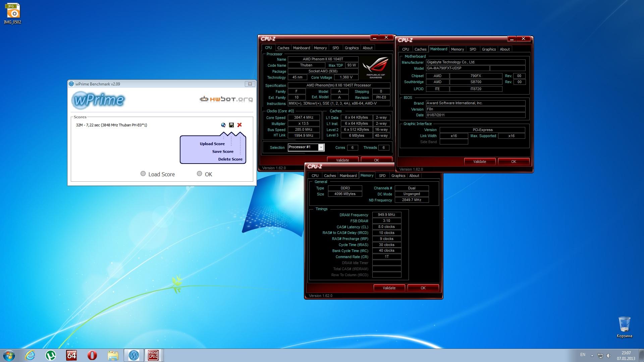This screenshot has height=362, width=644.
Task: Click the Show Desktop strip on the taskbar
Action: [x=641, y=355]
